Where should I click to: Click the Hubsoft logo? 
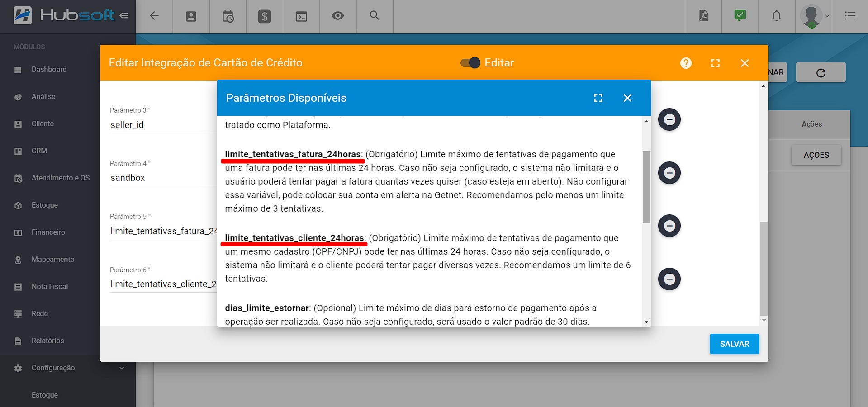coord(63,15)
